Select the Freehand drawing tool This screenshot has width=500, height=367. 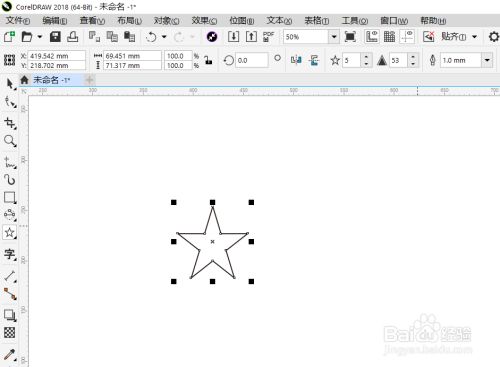pos(10,163)
